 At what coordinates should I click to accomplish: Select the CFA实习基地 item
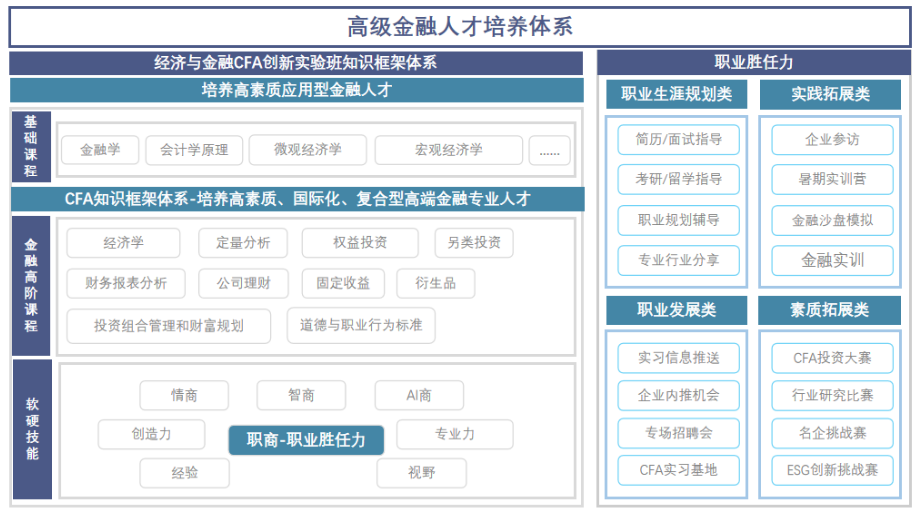(x=678, y=469)
